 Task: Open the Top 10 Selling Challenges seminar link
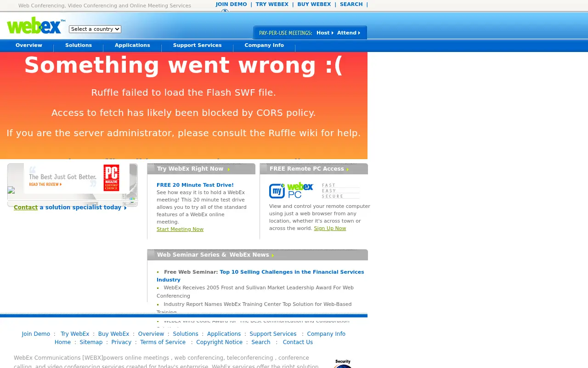(x=260, y=276)
